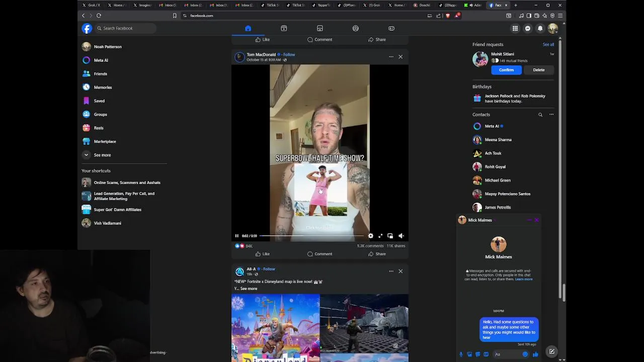
Task: Like the Tom MacDonald video post
Action: pos(262,254)
